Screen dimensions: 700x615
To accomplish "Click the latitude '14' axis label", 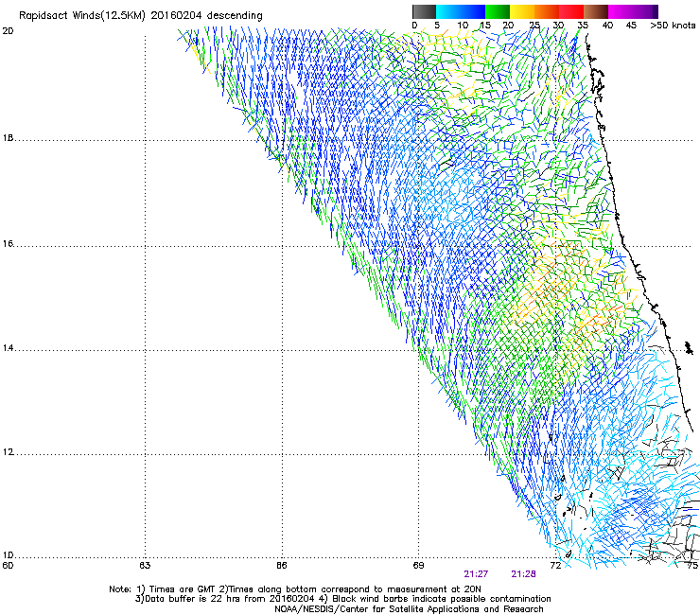I will [x=8, y=347].
